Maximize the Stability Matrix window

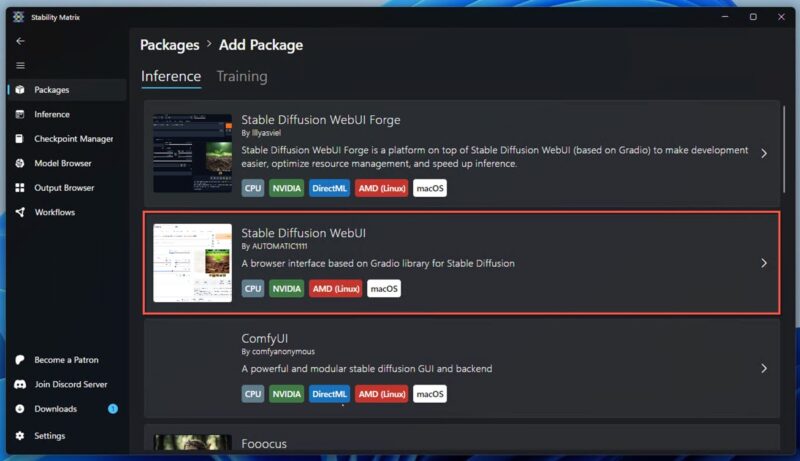753,17
